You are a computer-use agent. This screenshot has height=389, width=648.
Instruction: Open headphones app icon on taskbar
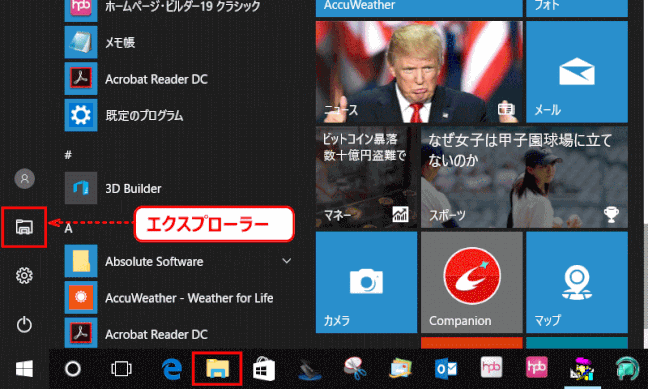[x=627, y=368]
